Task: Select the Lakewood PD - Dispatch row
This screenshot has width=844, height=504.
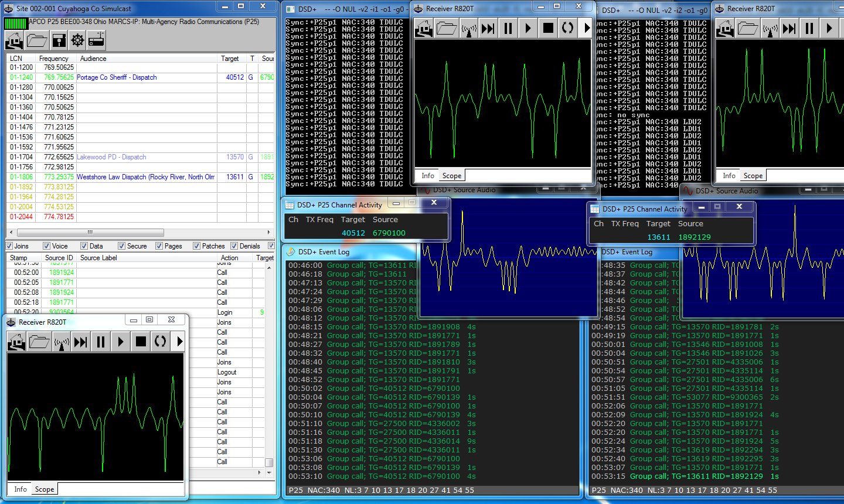Action: pyautogui.click(x=141, y=157)
